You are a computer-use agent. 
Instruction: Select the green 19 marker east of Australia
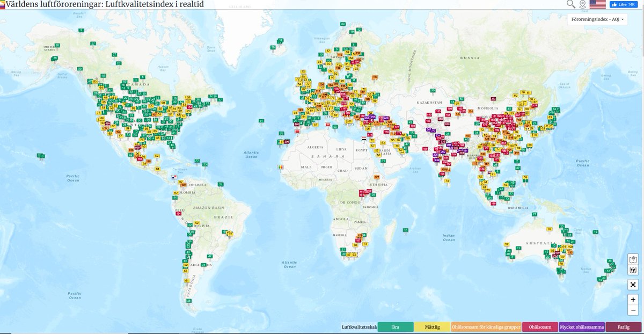pos(595,232)
